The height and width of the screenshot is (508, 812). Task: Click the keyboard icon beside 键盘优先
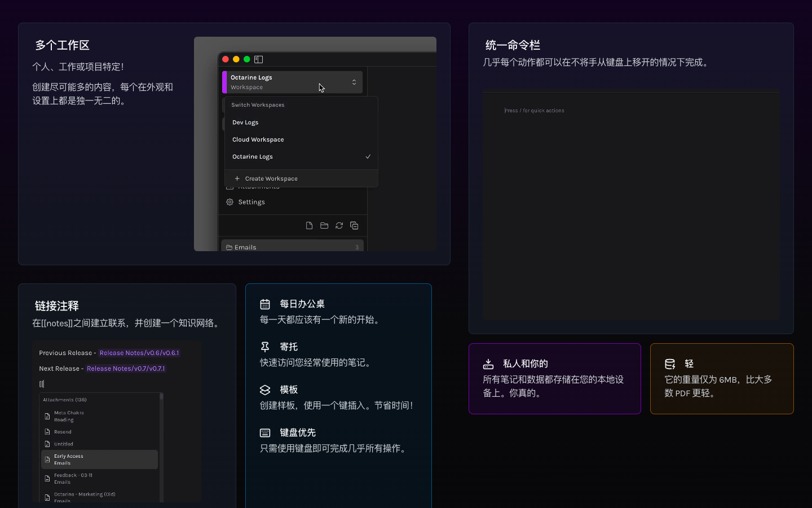[265, 433]
